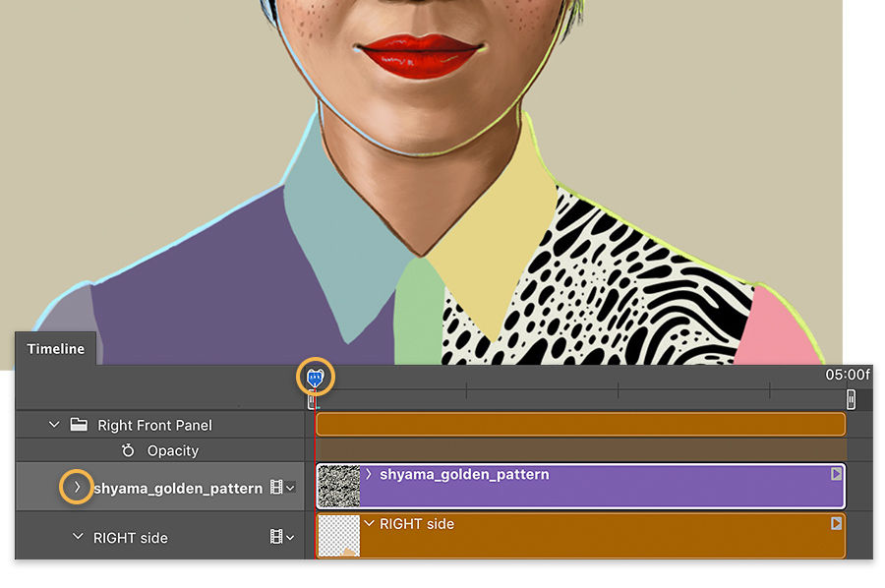Click the right work area bracket marker

[851, 399]
